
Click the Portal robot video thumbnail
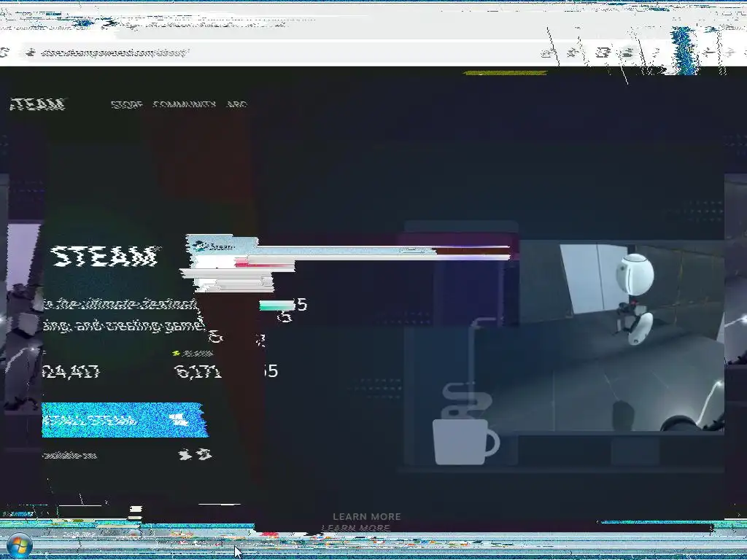(x=622, y=335)
